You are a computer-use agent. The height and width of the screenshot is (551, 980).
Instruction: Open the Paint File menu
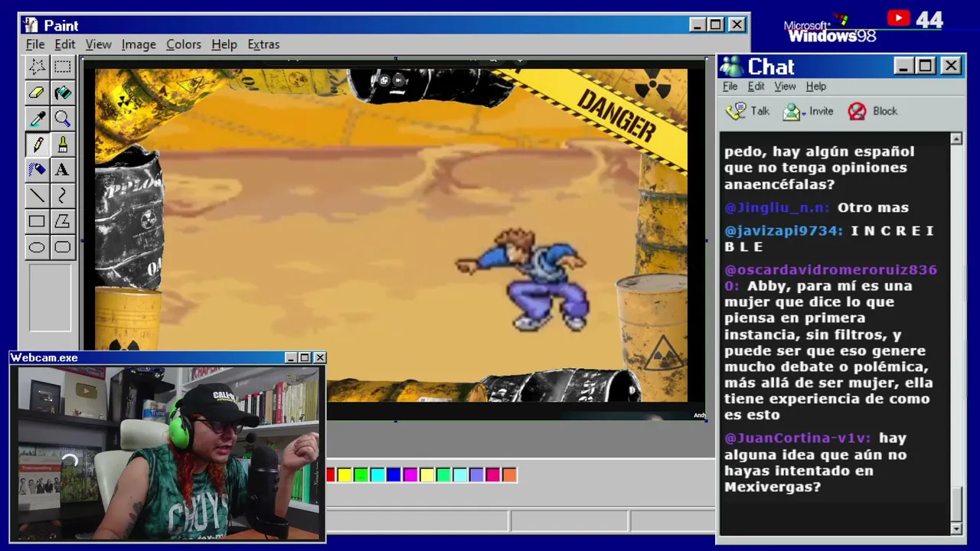[x=35, y=44]
